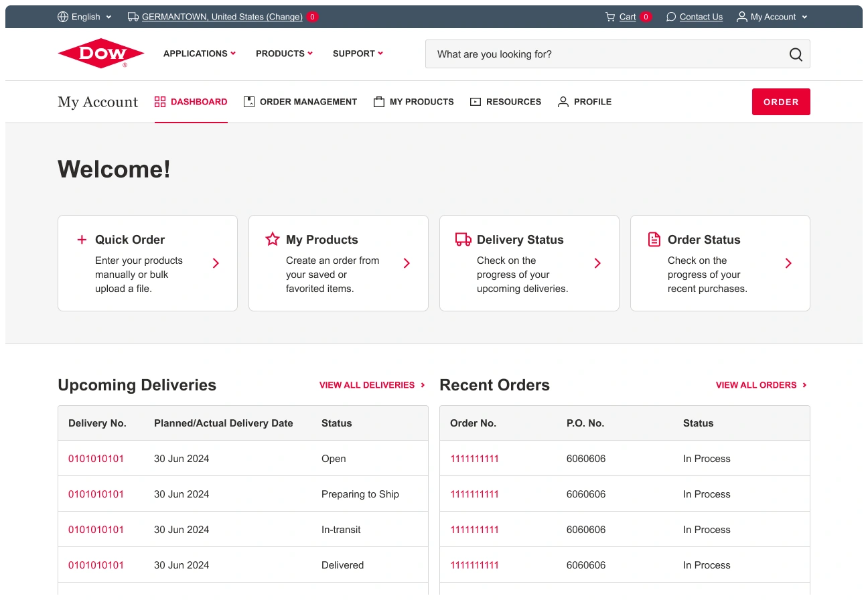Open VIEW ALL DELIVERIES link
This screenshot has width=868, height=600.
coord(367,385)
